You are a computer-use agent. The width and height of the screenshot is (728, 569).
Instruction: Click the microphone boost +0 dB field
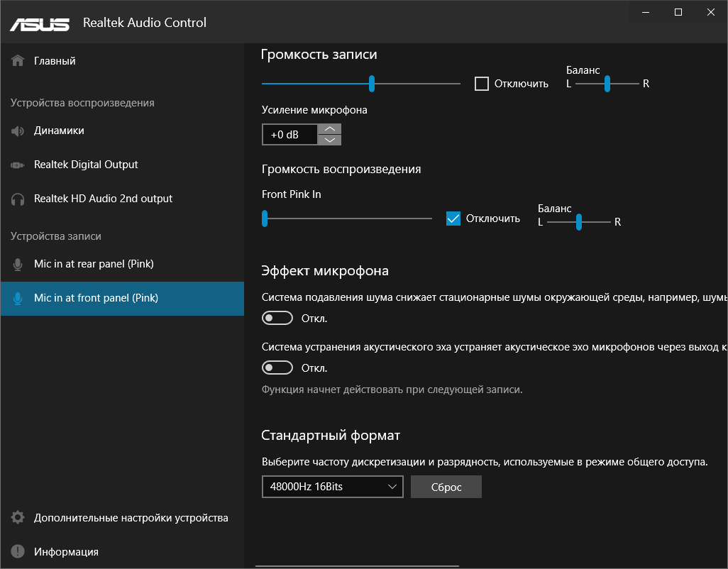289,135
